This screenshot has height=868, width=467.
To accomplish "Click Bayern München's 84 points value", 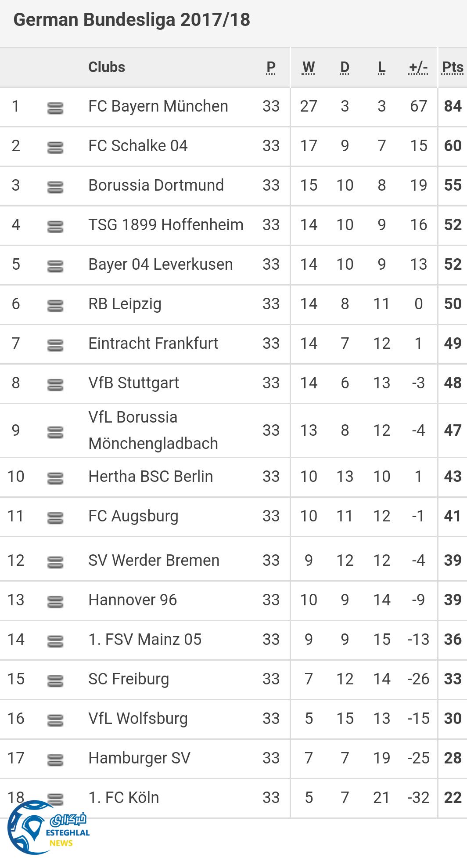I will pos(453,106).
